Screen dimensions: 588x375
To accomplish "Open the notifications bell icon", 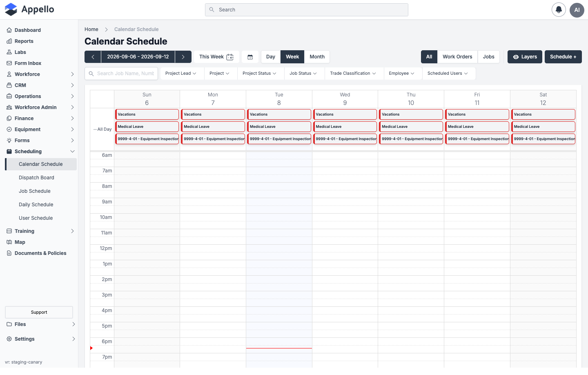I will [559, 10].
